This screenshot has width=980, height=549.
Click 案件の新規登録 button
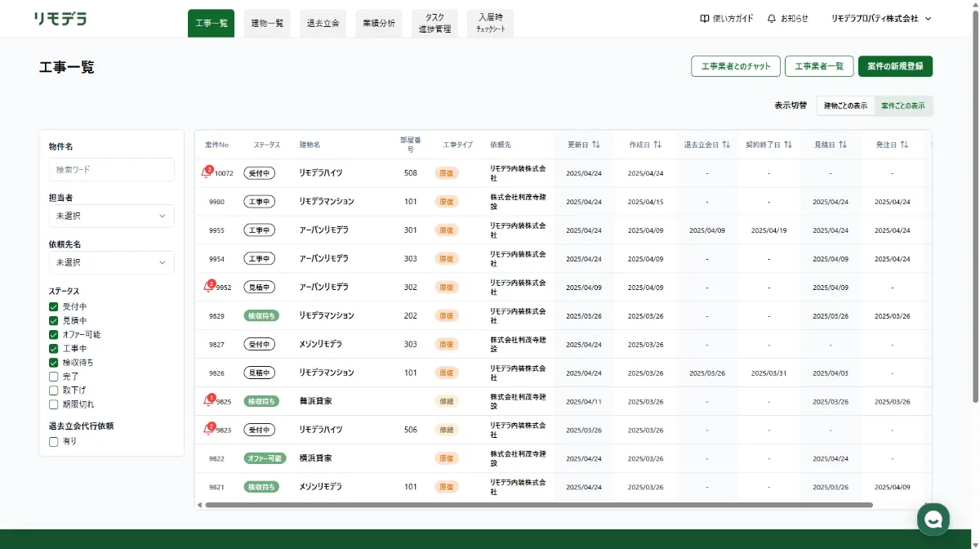click(895, 66)
